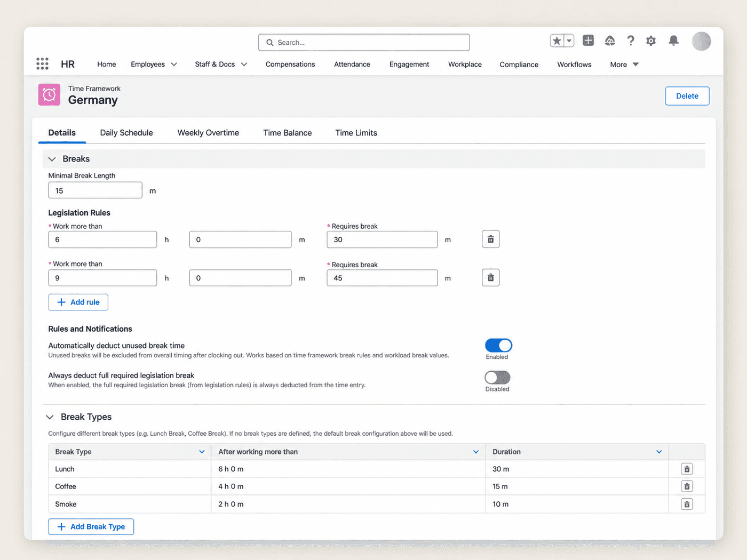Open Duration column menu chevron
Viewport: 747px width, 560px height.
[659, 452]
